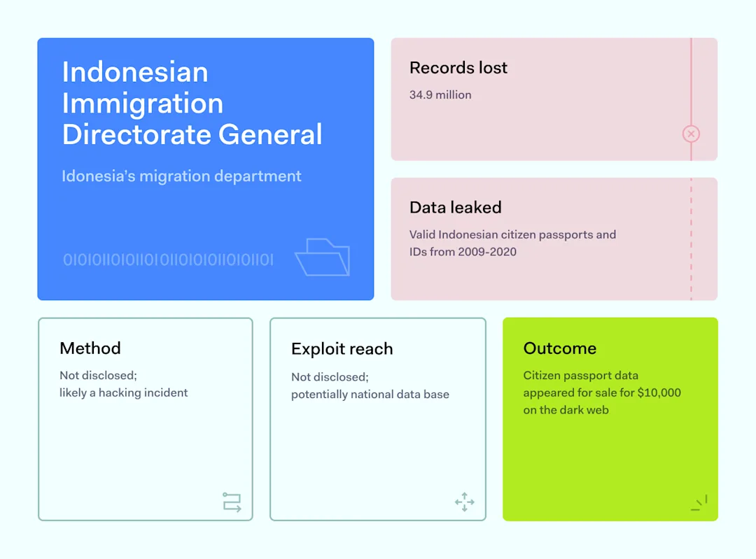Click the circled X icon in Records lost

coord(691,134)
